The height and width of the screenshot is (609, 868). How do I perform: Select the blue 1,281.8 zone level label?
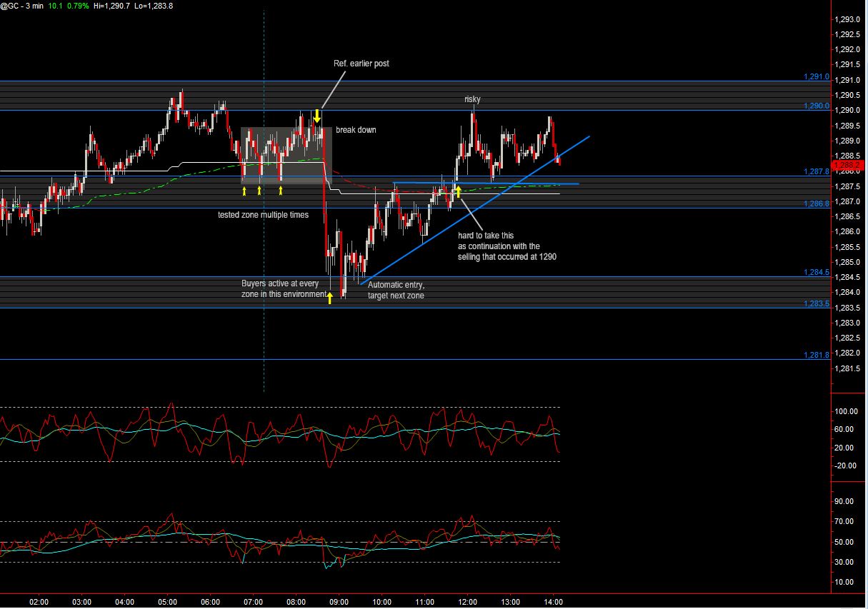[817, 355]
